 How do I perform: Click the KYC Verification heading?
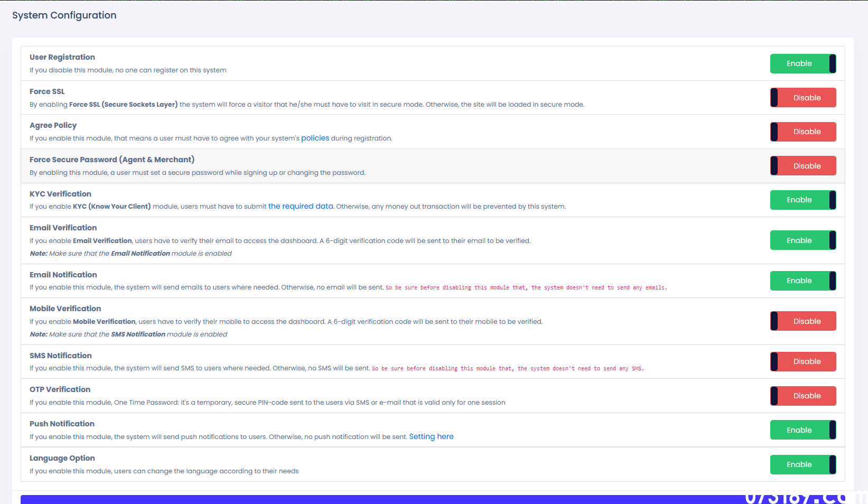[60, 194]
